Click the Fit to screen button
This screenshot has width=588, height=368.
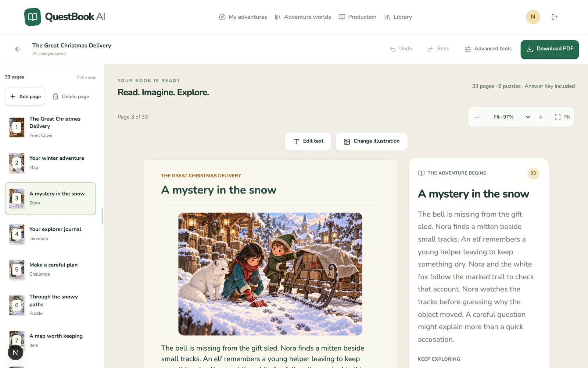[x=562, y=117]
